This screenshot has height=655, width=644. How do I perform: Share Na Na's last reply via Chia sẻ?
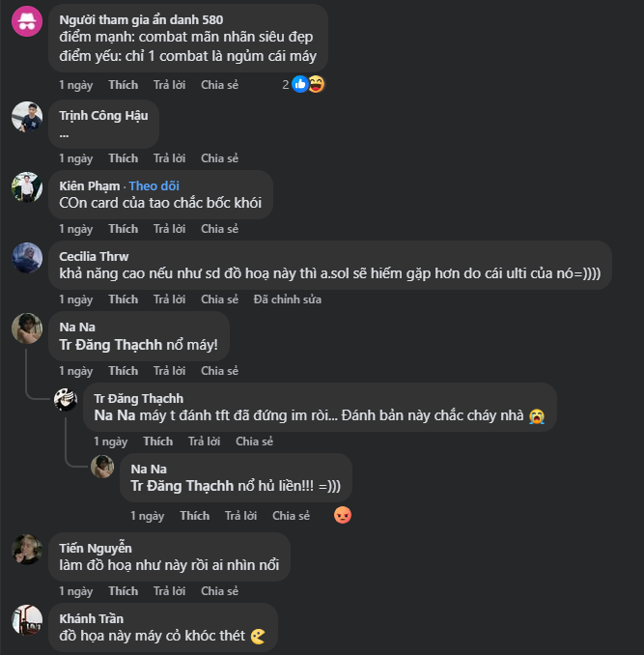[291, 516]
